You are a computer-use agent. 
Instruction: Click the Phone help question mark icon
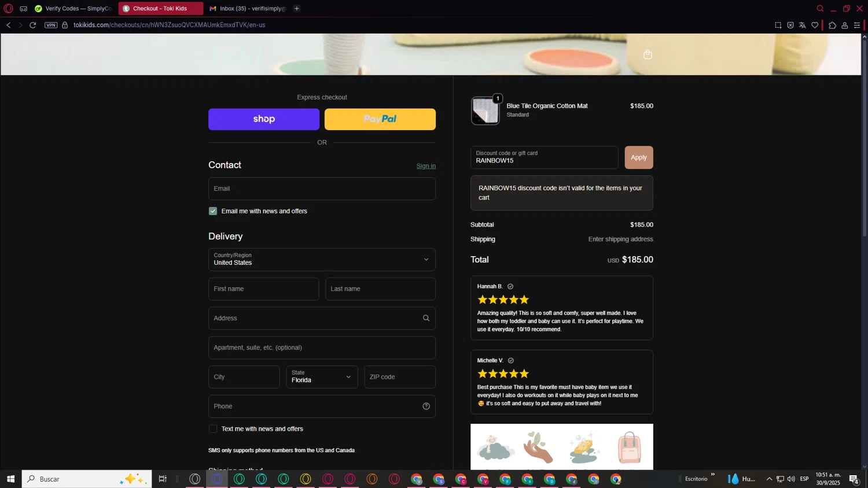point(426,406)
